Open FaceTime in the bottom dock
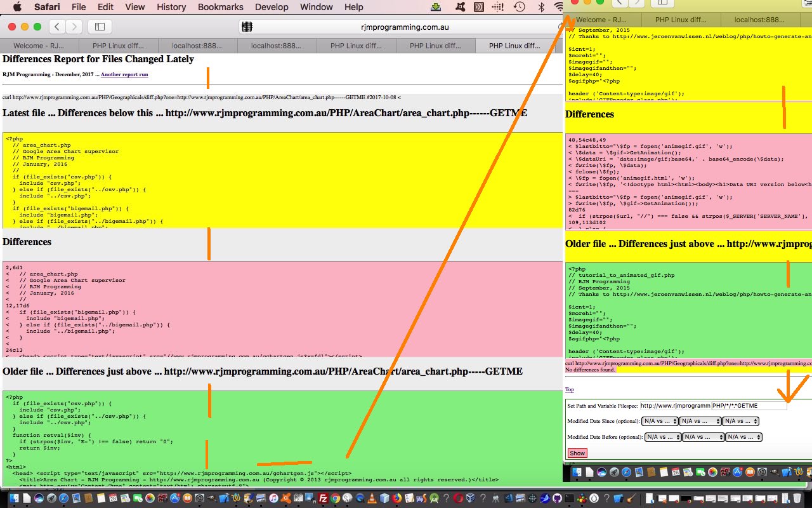The width and height of the screenshot is (812, 508). (x=138, y=498)
